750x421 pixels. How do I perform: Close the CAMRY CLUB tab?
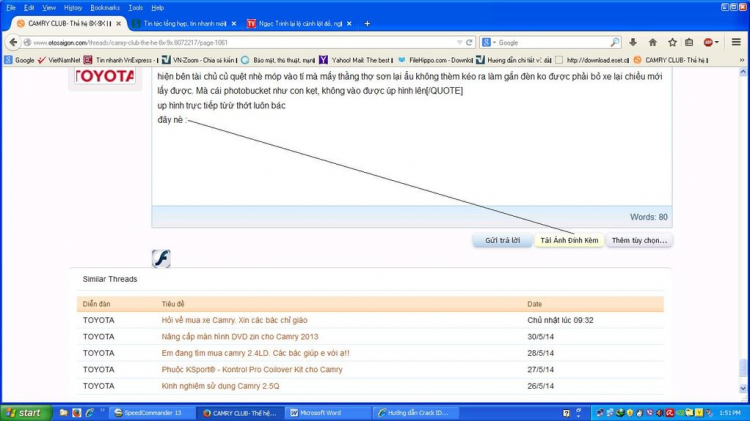click(x=118, y=23)
